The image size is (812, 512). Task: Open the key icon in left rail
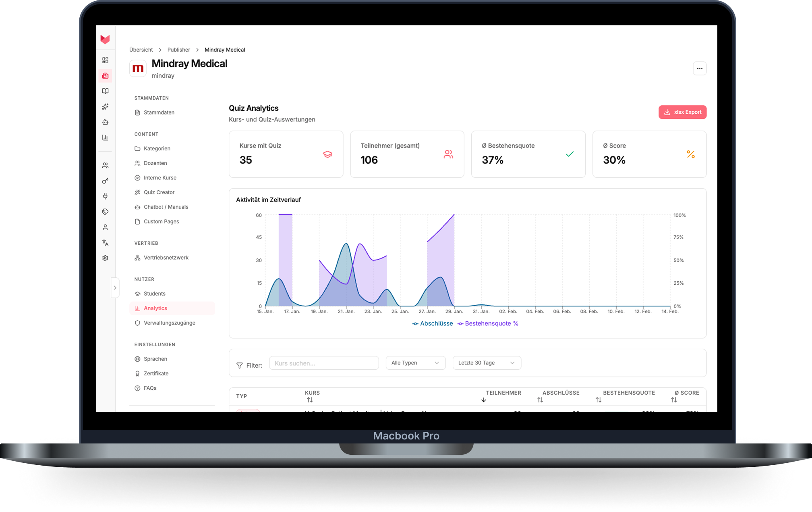[x=105, y=181]
